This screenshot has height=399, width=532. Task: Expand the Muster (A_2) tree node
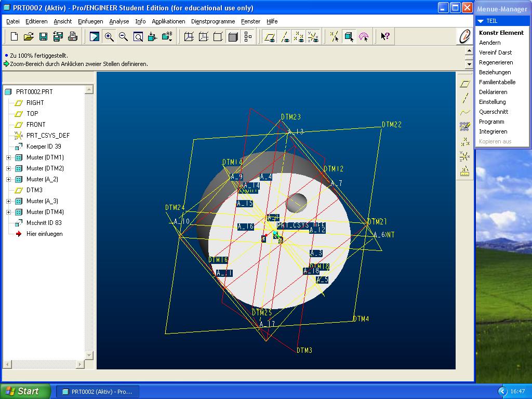8,179
